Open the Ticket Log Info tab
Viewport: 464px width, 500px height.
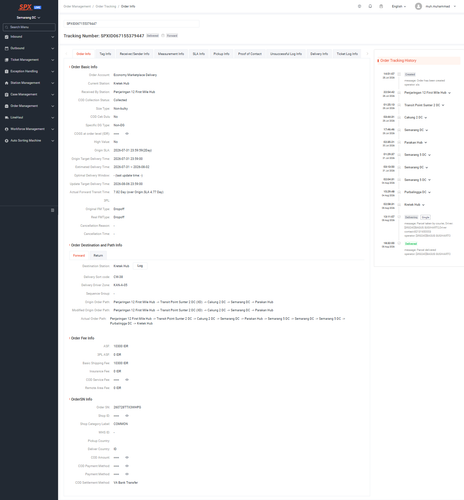(347, 54)
